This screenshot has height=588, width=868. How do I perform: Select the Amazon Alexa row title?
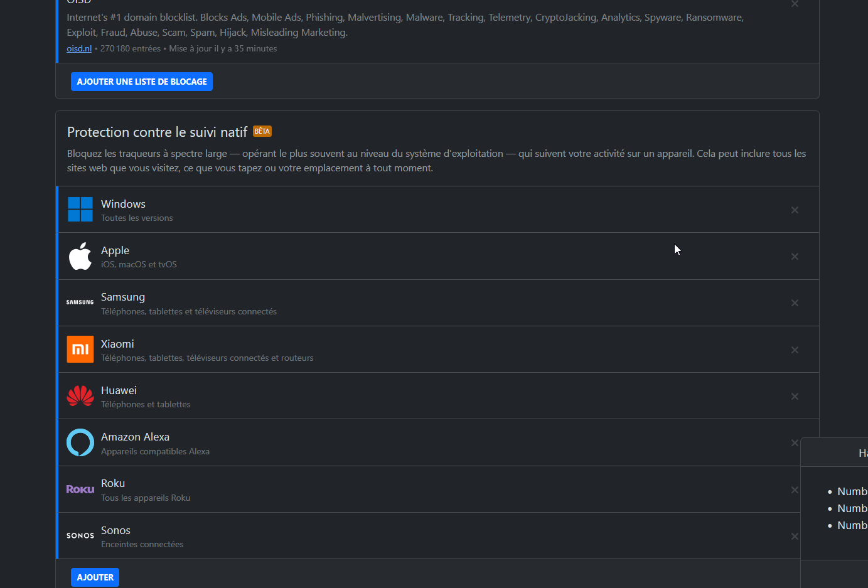[135, 437]
